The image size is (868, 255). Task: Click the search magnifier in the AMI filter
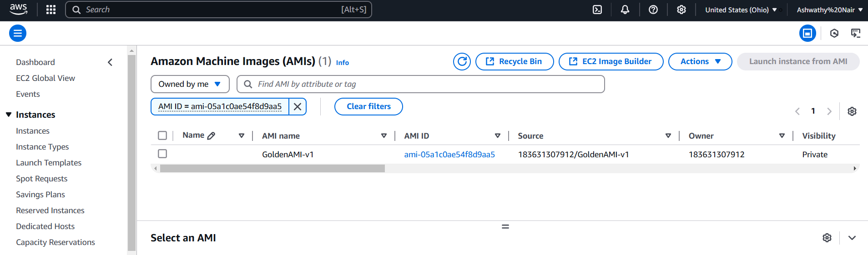[x=248, y=84]
